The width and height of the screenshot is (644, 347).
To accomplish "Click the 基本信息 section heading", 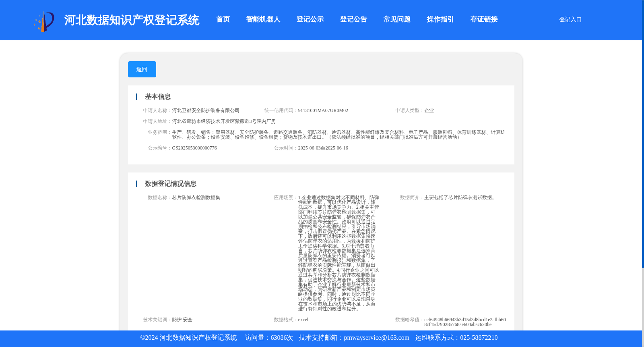I will pyautogui.click(x=158, y=97).
